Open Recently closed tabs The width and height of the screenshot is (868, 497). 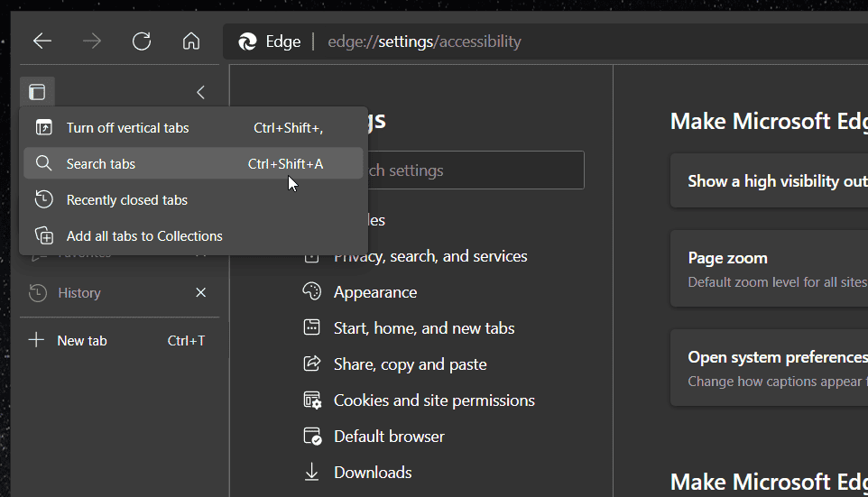tap(193, 200)
